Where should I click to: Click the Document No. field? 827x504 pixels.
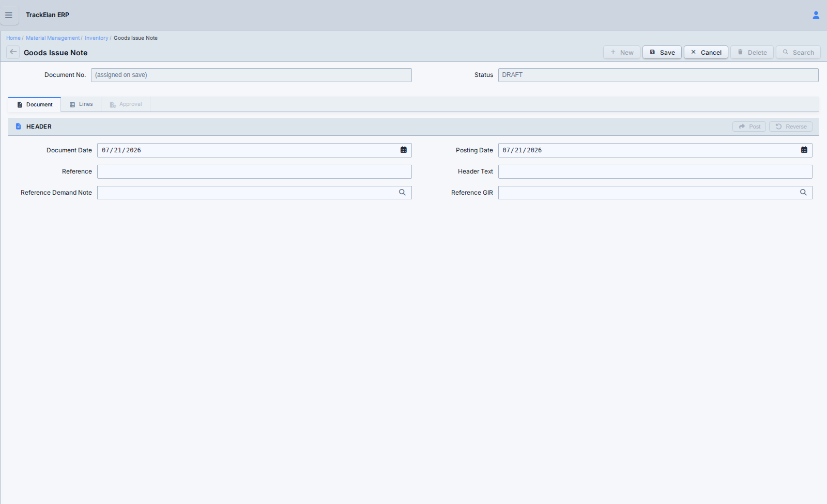(251, 75)
